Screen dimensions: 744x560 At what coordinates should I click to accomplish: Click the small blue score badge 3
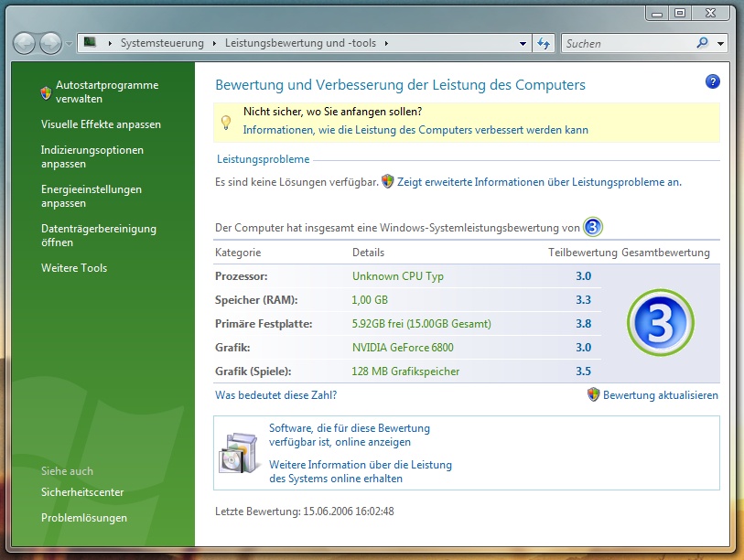pos(593,227)
